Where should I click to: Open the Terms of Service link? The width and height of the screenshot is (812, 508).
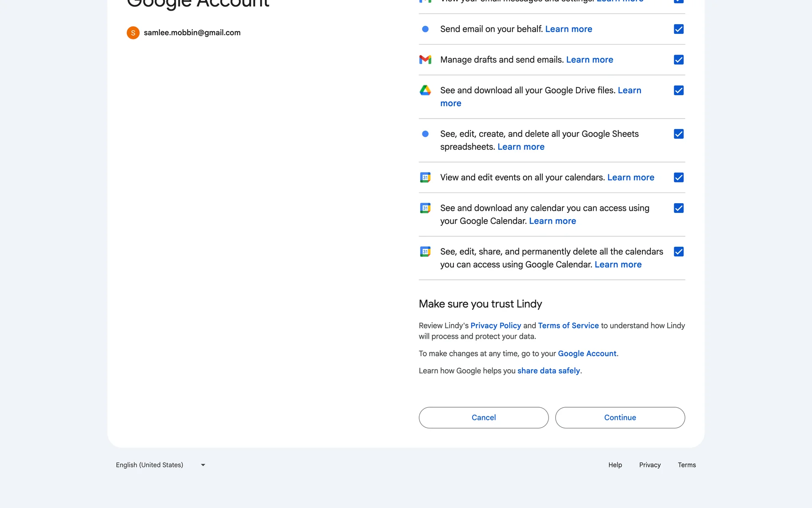coord(568,326)
